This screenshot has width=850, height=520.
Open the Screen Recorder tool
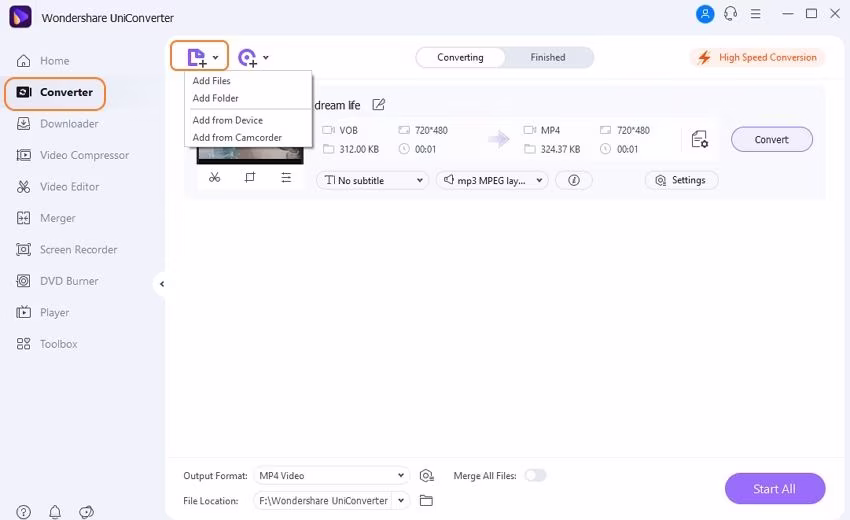click(67, 249)
